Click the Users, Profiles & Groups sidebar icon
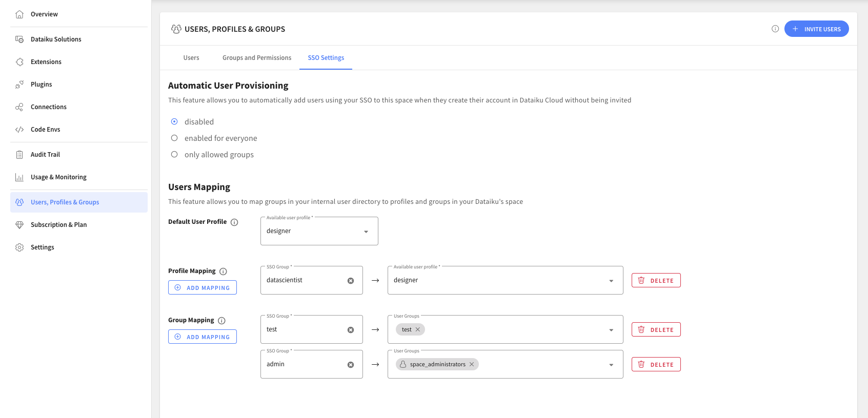The height and width of the screenshot is (418, 868). [x=19, y=202]
